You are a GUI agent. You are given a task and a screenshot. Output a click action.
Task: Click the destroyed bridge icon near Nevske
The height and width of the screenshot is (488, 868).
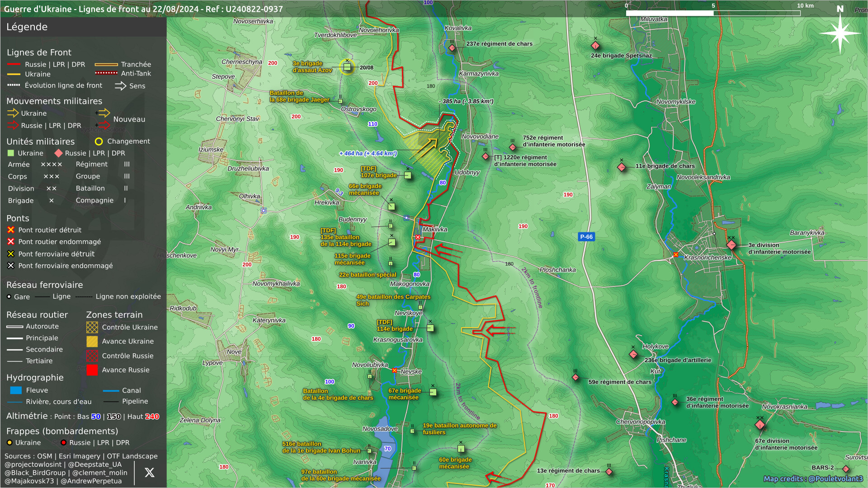click(395, 371)
